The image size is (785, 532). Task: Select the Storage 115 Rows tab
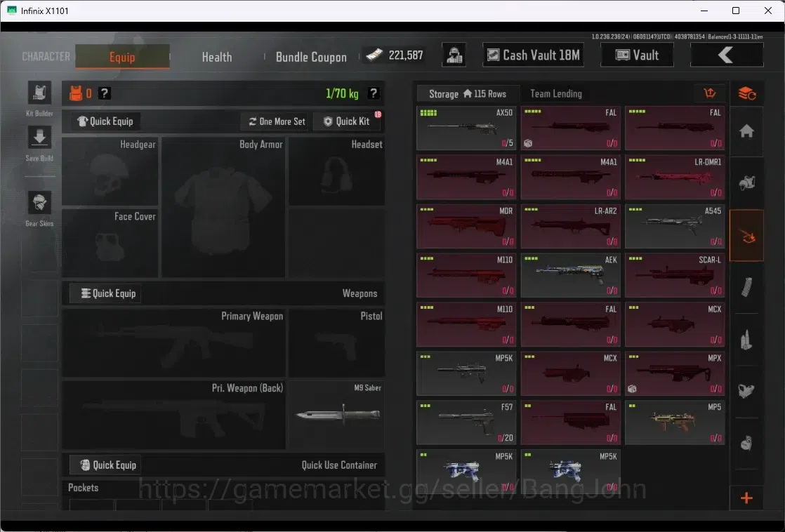pyautogui.click(x=468, y=93)
